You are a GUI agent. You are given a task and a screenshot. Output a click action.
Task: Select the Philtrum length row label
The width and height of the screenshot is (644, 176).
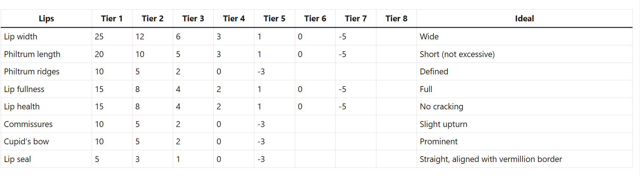[x=32, y=54]
